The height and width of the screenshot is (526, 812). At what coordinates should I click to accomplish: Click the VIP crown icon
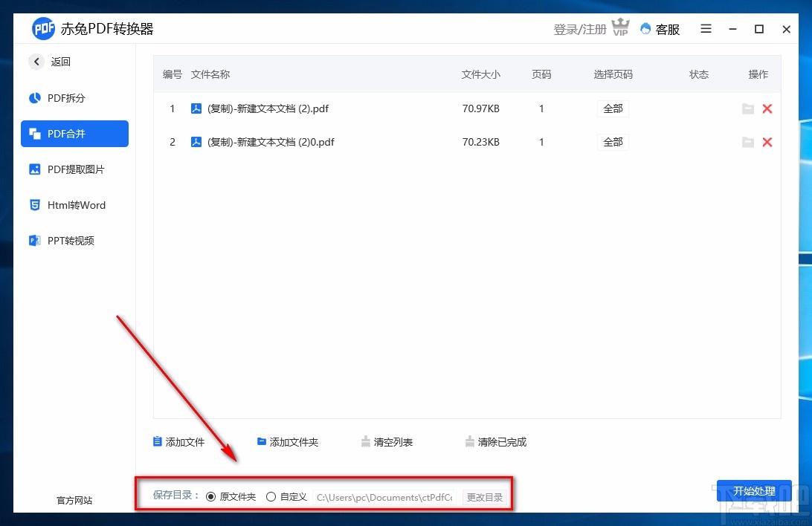coord(621,26)
